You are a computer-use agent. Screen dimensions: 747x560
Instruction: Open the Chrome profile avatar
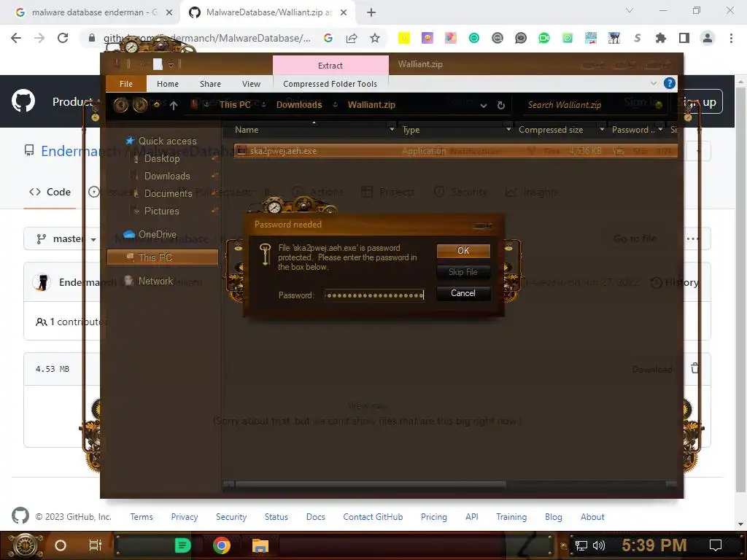pos(708,38)
